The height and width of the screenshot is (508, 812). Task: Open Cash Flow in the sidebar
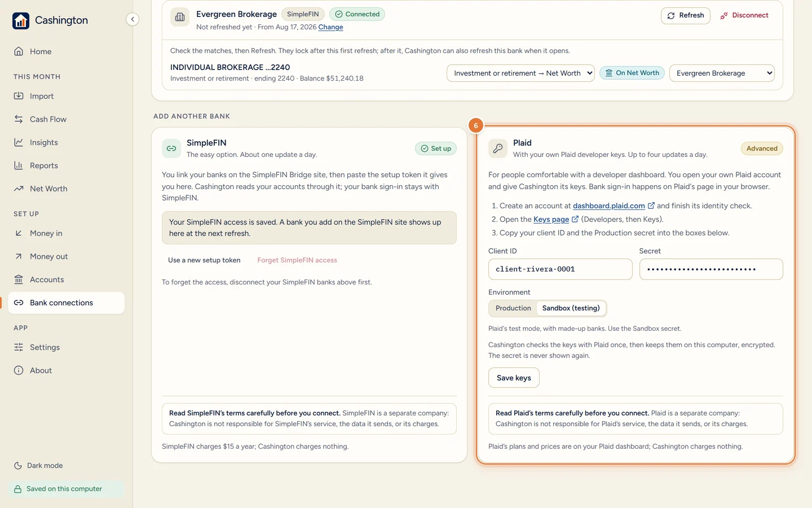tap(67, 119)
